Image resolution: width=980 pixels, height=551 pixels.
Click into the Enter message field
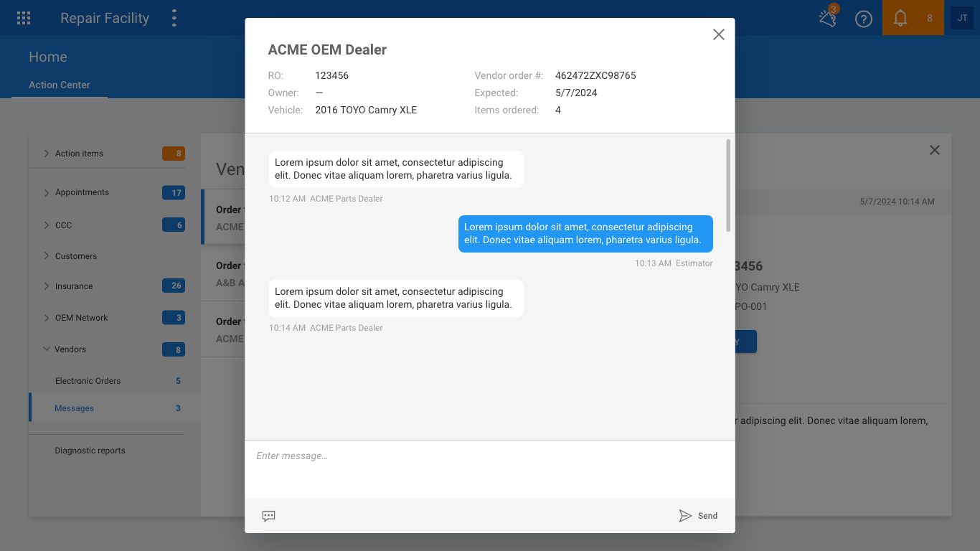point(490,469)
